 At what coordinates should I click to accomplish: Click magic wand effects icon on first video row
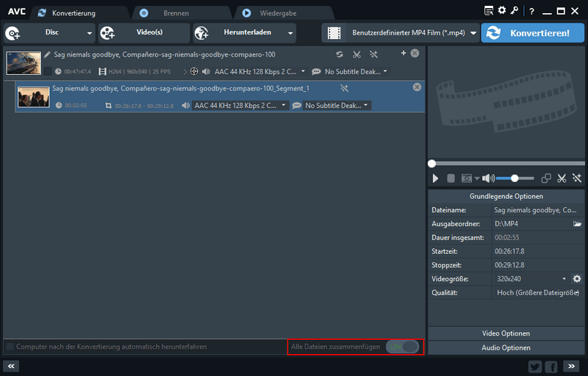[x=373, y=54]
